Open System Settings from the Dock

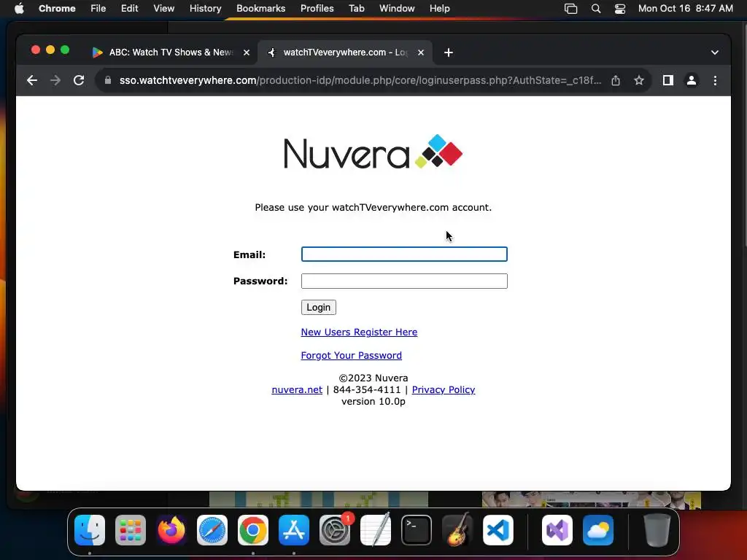click(x=335, y=530)
